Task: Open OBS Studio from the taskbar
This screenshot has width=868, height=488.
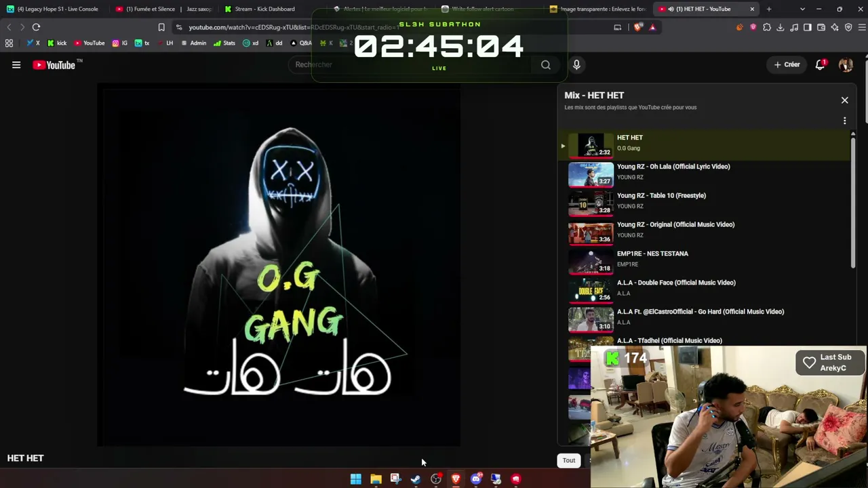Action: tap(436, 479)
